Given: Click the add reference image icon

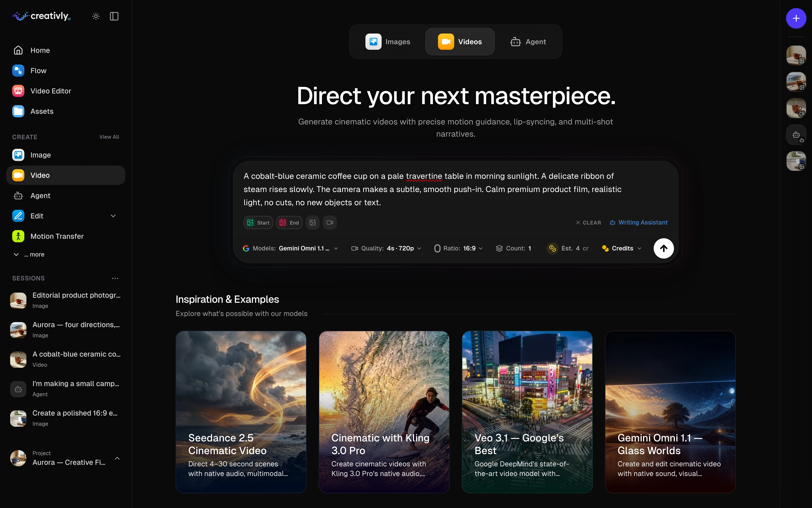Looking at the screenshot, I should click(313, 222).
